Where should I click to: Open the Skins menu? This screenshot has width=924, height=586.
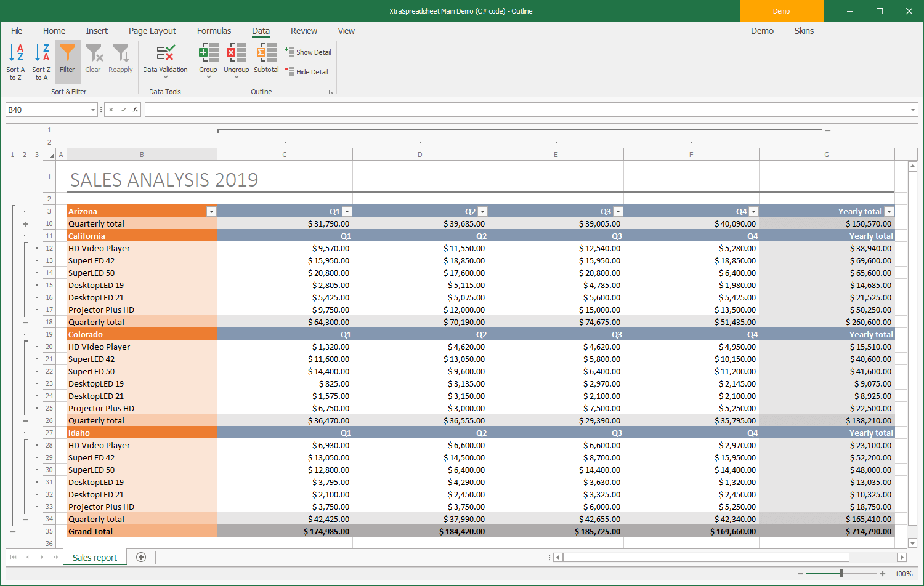coord(804,31)
